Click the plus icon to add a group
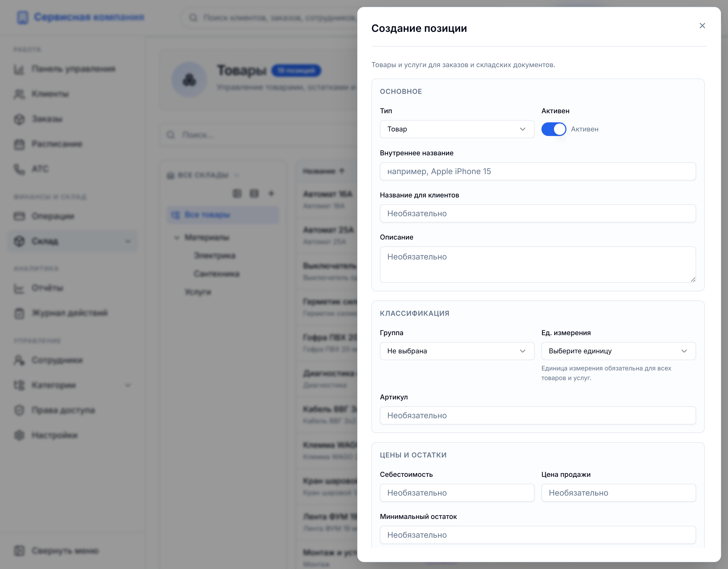Viewport: 728px width, 569px height. point(271,193)
